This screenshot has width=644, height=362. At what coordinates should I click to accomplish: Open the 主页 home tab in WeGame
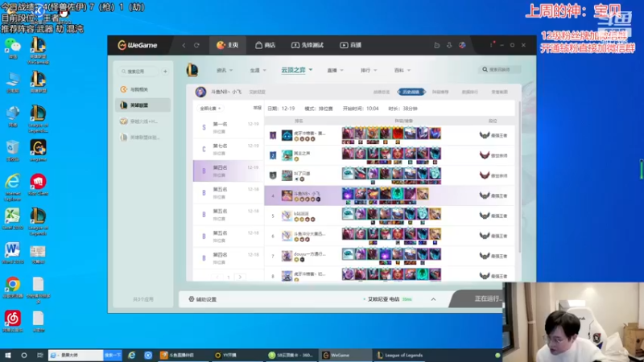(x=228, y=45)
